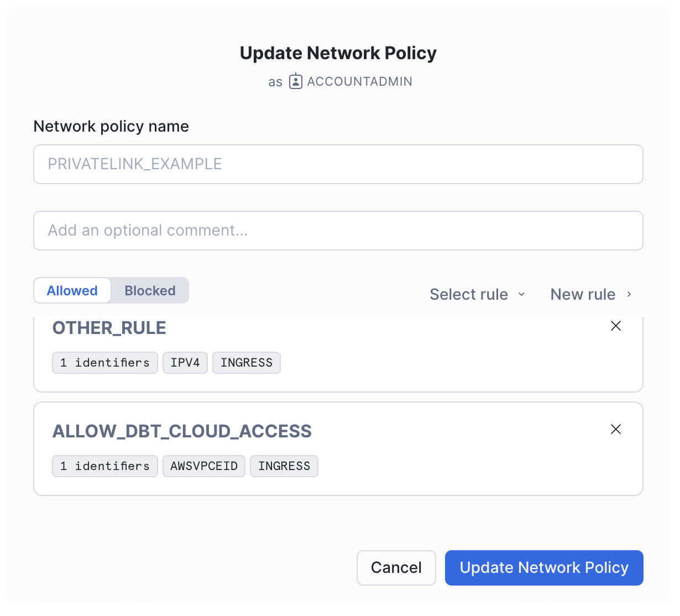Click the ACCOUNTADMIN user profile icon
This screenshot has width=680, height=616.
coord(296,81)
